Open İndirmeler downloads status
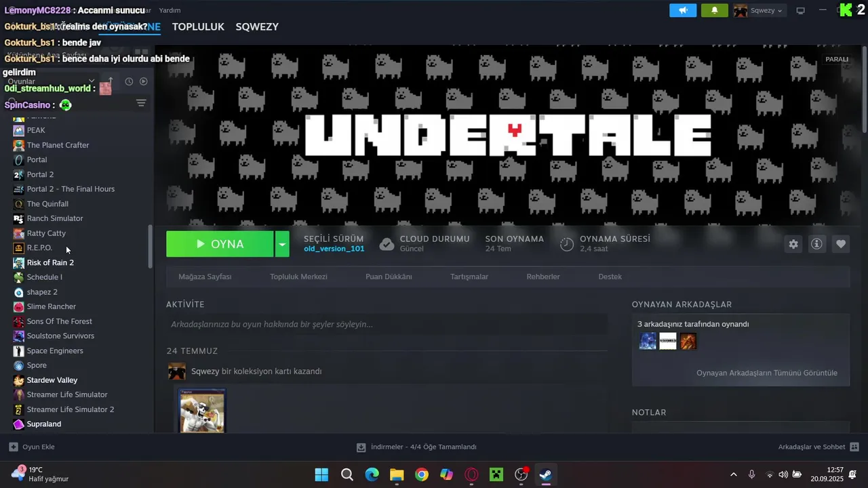This screenshot has width=868, height=488. [416, 447]
